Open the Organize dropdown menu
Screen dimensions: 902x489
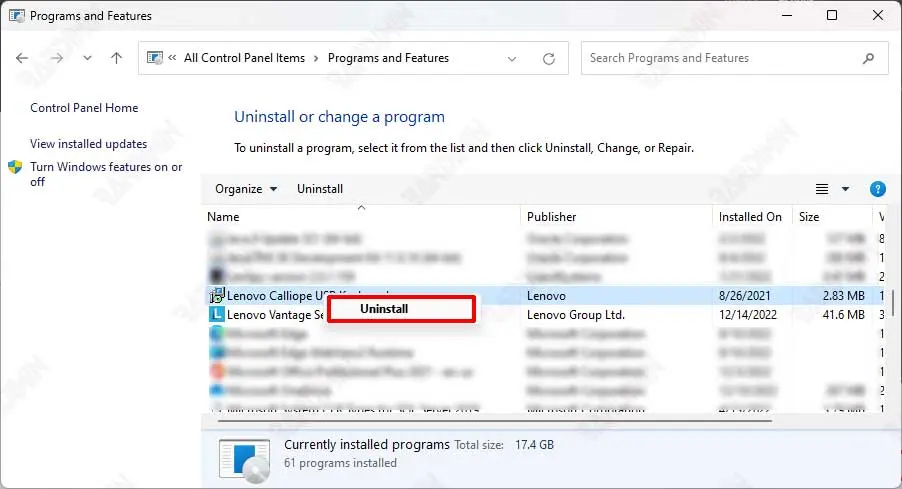click(246, 189)
